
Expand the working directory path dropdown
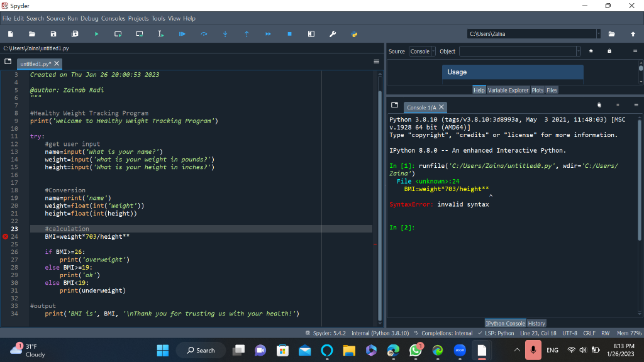click(597, 34)
